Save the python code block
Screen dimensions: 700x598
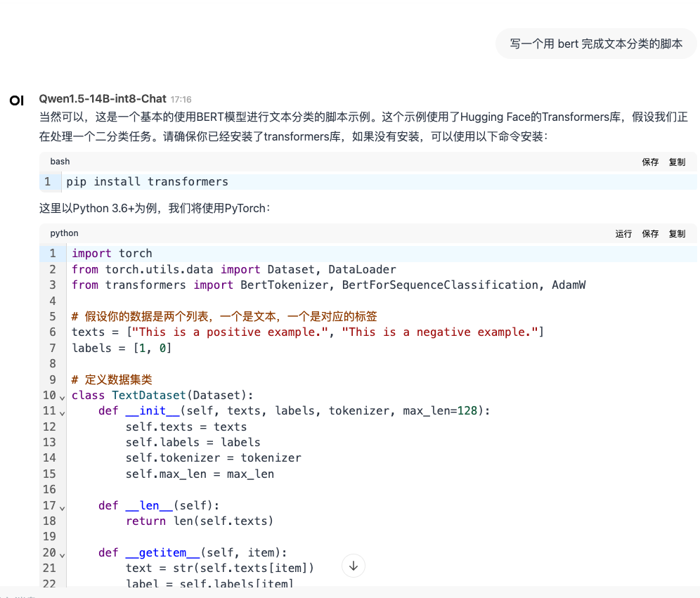click(x=650, y=234)
